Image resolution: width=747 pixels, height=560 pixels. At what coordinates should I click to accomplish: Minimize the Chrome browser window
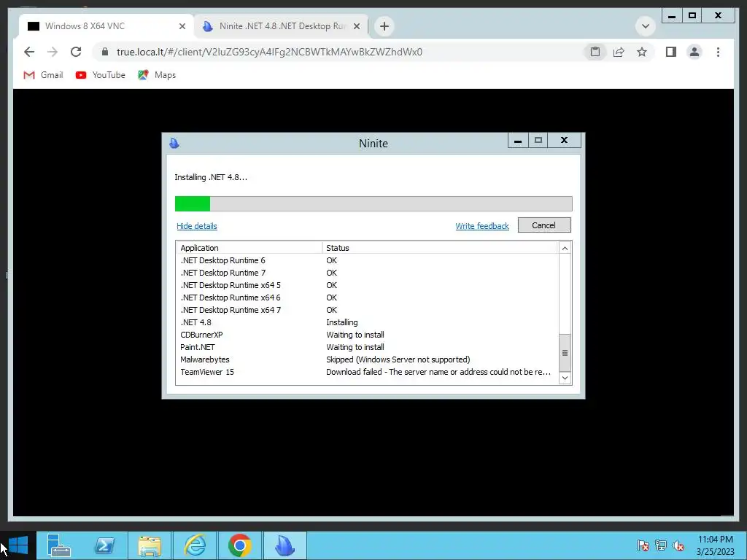[672, 16]
